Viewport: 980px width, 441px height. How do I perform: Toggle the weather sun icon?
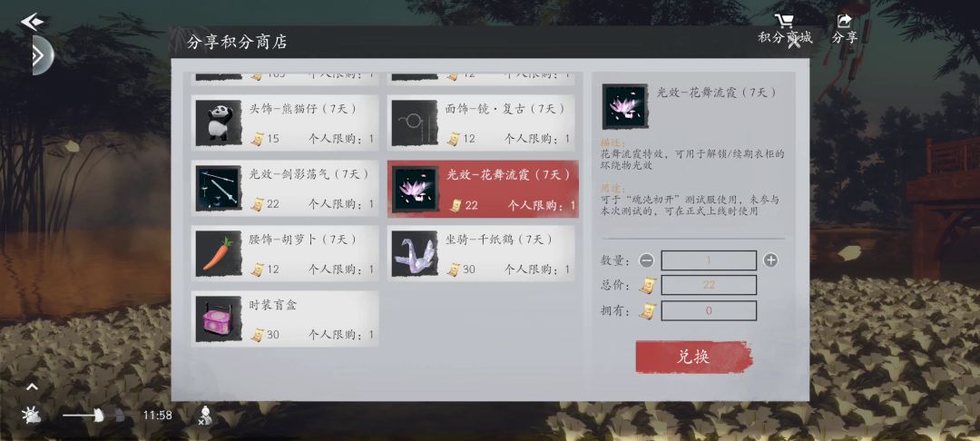point(31,415)
